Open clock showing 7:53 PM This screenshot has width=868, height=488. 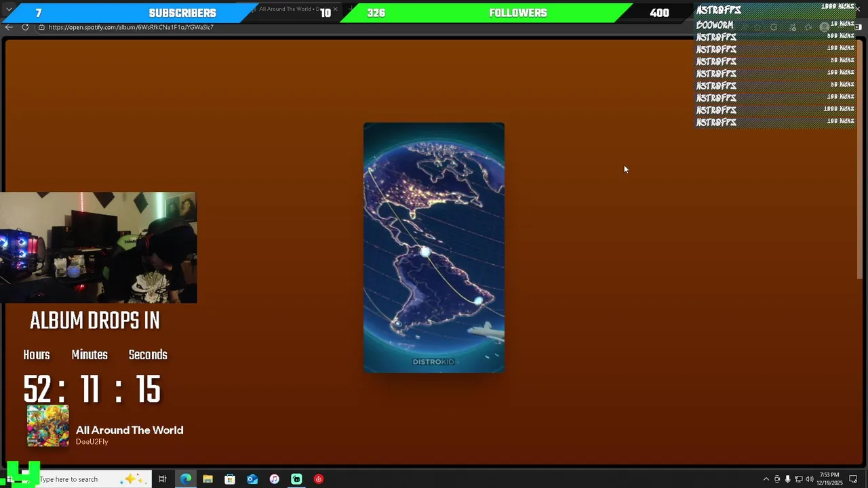pos(829,479)
